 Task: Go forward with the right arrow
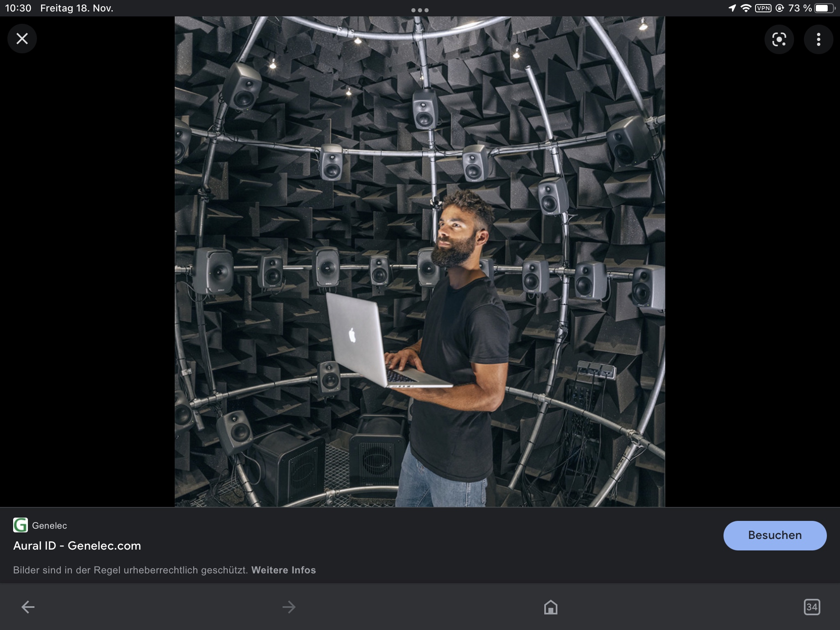tap(289, 607)
